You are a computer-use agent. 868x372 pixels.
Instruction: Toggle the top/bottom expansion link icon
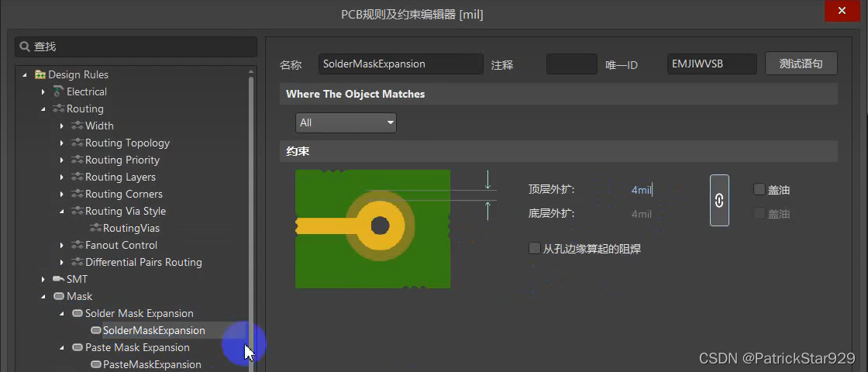(x=719, y=201)
